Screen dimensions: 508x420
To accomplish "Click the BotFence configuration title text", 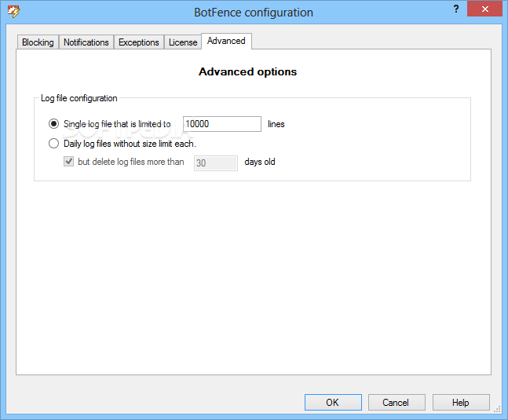I will click(254, 13).
